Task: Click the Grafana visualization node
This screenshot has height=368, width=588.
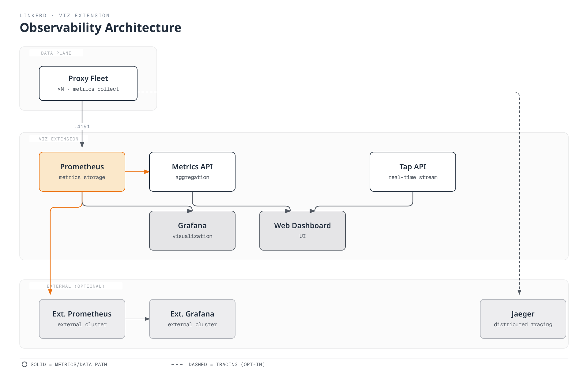Action: coord(192,231)
